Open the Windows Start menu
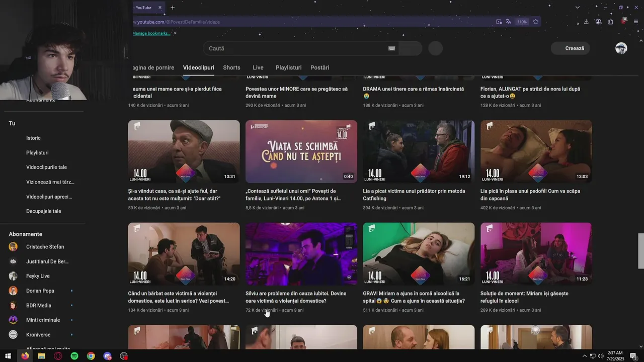Image resolution: width=644 pixels, height=362 pixels. 9,356
